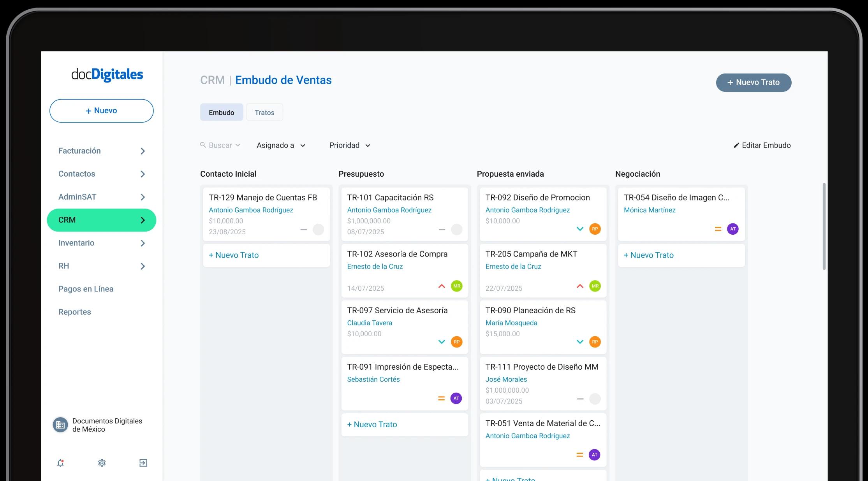Click the + Nuevo Trato button at top right

click(x=753, y=82)
